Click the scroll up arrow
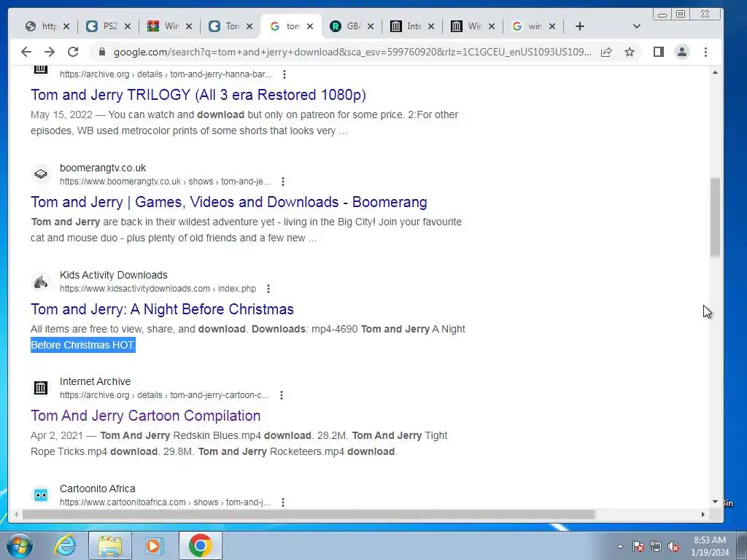 (x=715, y=72)
